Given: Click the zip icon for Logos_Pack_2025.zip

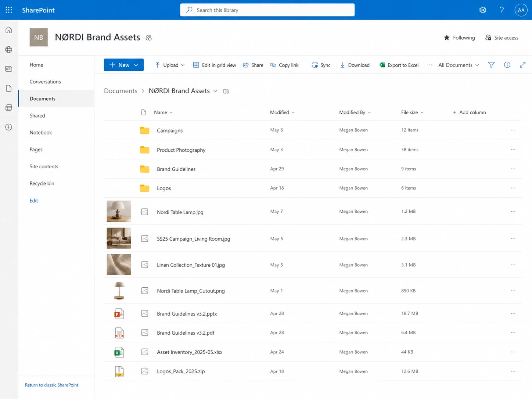Looking at the screenshot, I should point(119,371).
